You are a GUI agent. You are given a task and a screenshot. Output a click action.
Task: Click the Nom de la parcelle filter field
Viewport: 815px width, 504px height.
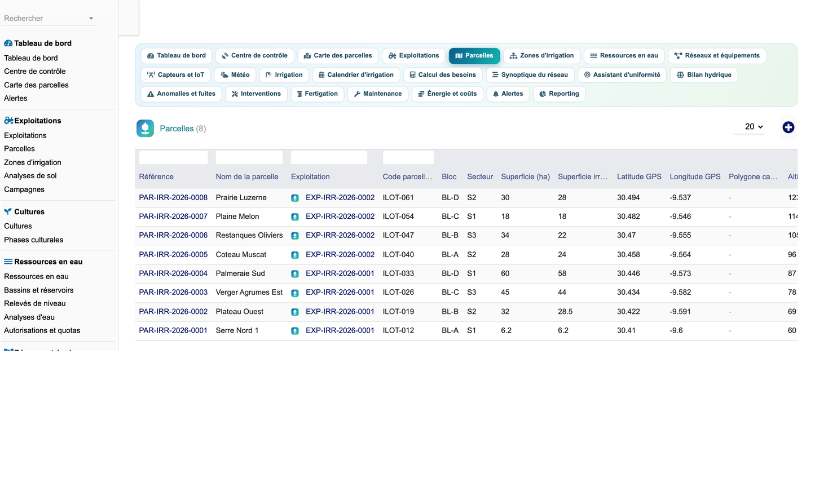click(x=249, y=158)
